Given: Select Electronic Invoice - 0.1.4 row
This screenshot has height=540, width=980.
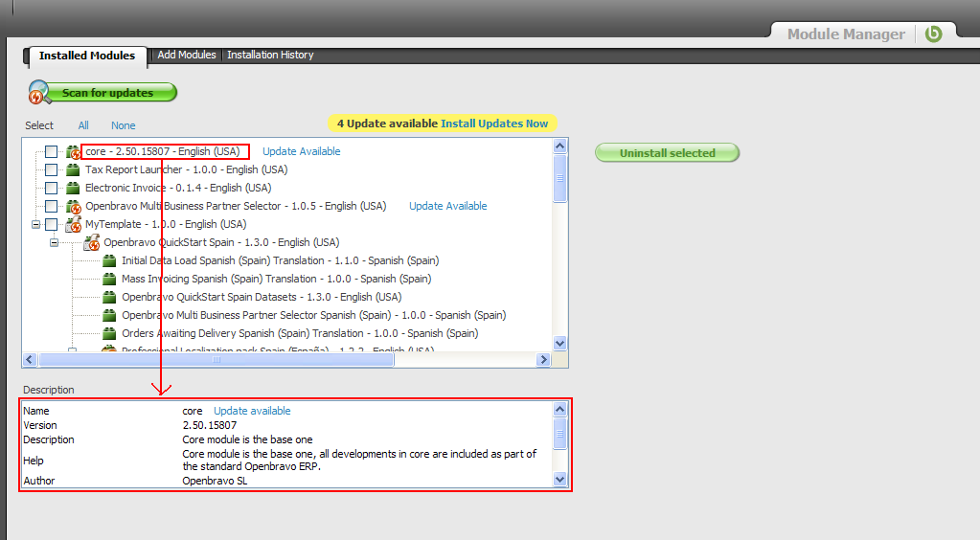Looking at the screenshot, I should point(178,188).
